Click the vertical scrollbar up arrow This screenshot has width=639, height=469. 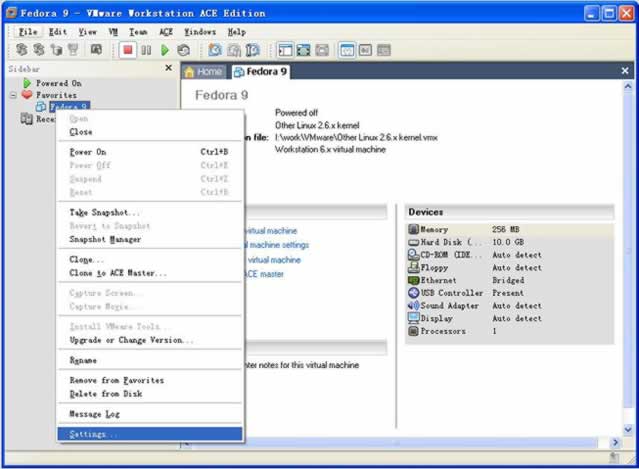[628, 86]
